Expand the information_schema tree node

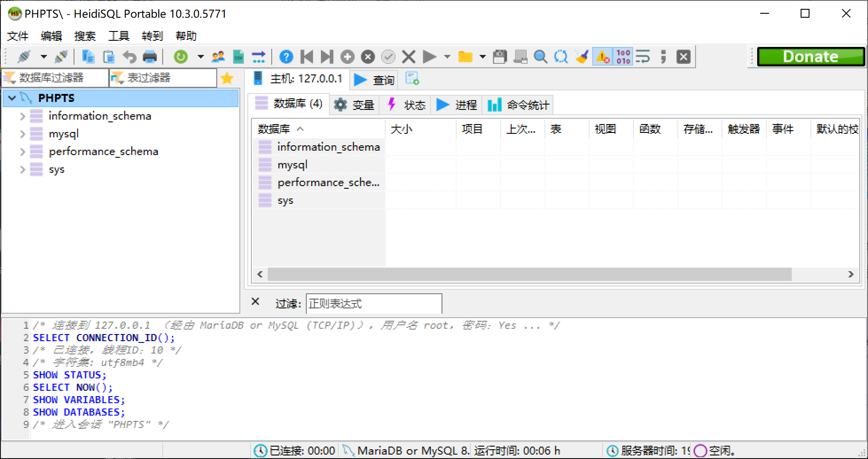pos(23,116)
